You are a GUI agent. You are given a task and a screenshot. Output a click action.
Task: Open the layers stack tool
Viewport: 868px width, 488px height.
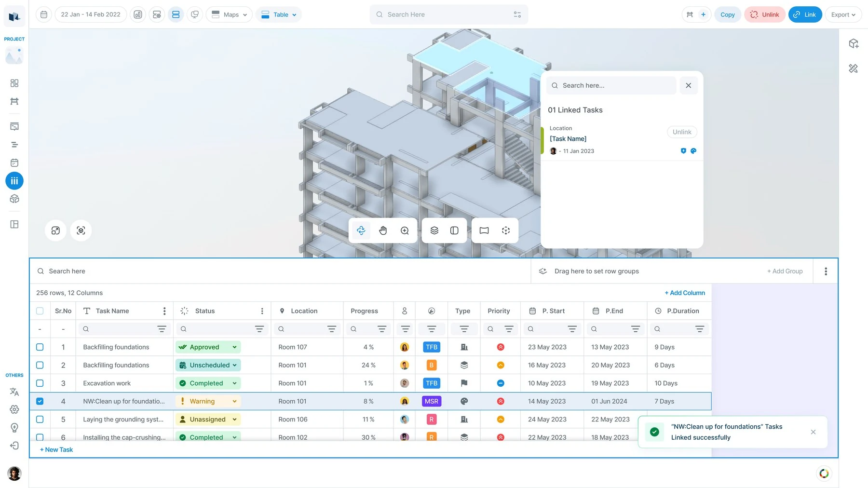pos(434,230)
